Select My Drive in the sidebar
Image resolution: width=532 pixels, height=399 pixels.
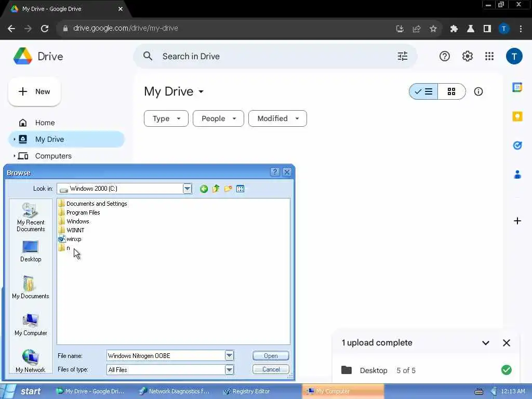(67, 139)
